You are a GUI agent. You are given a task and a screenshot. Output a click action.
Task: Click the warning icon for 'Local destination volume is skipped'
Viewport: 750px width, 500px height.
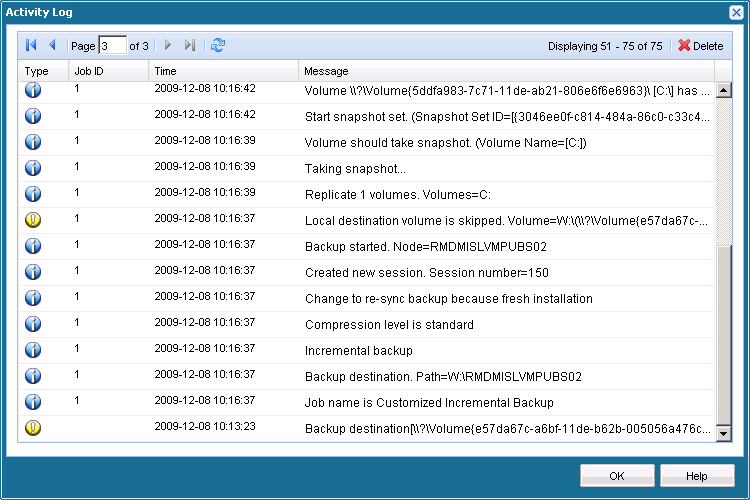(33, 220)
